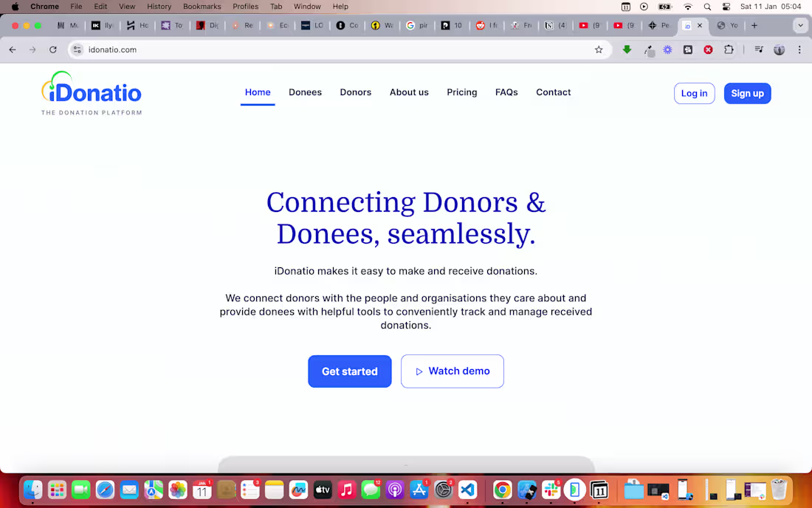
Task: Open the purple gear-shaped extension icon
Action: 667,49
